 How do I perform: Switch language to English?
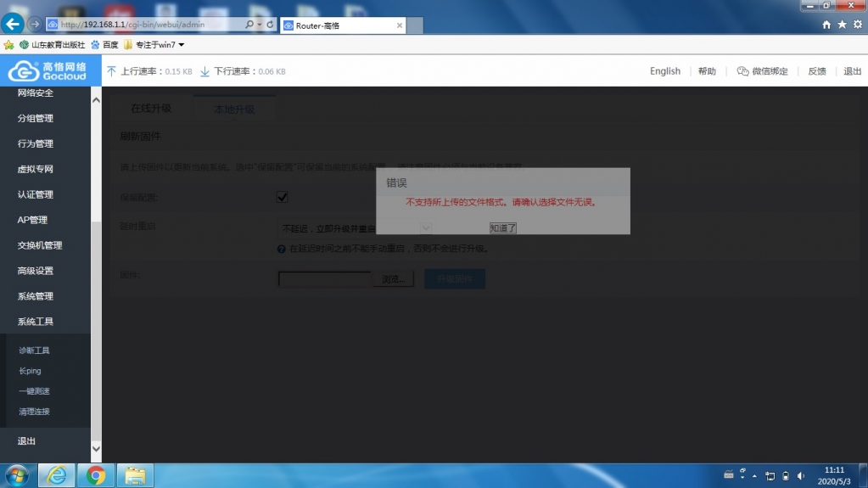click(x=665, y=71)
